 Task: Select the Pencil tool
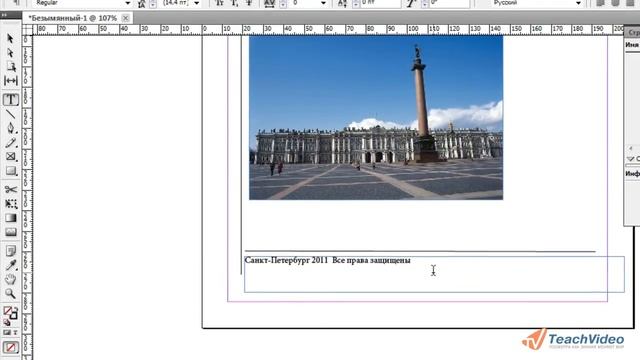(x=11, y=142)
